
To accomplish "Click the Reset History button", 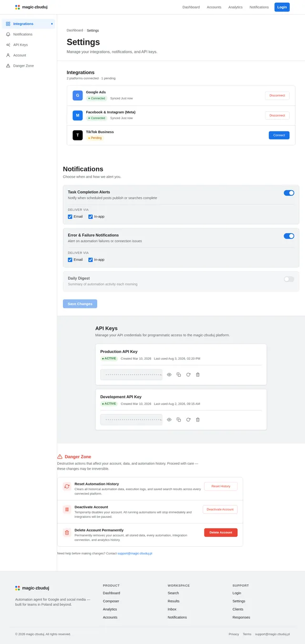I will point(221,486).
